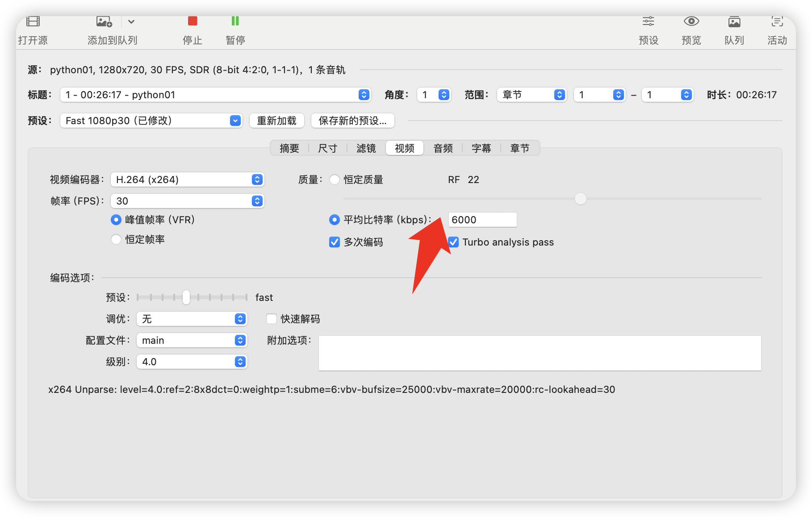The image size is (812, 517).
Task: Disable the multi-pass encoding checkbox
Action: click(x=335, y=242)
